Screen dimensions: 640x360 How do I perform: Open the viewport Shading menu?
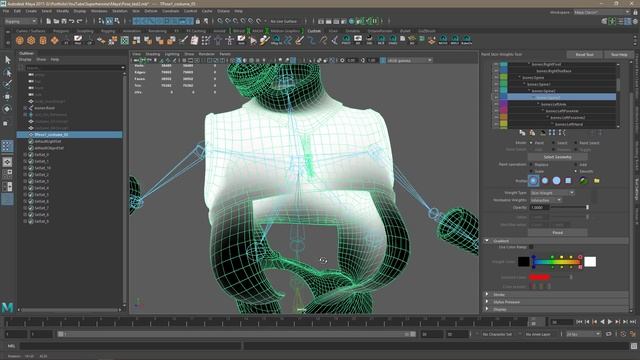pyautogui.click(x=153, y=54)
